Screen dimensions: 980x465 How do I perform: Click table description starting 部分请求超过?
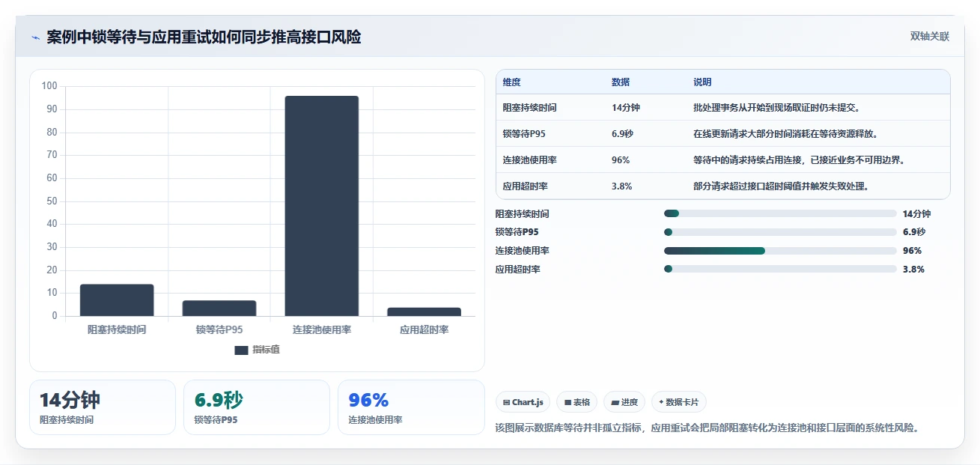[782, 186]
